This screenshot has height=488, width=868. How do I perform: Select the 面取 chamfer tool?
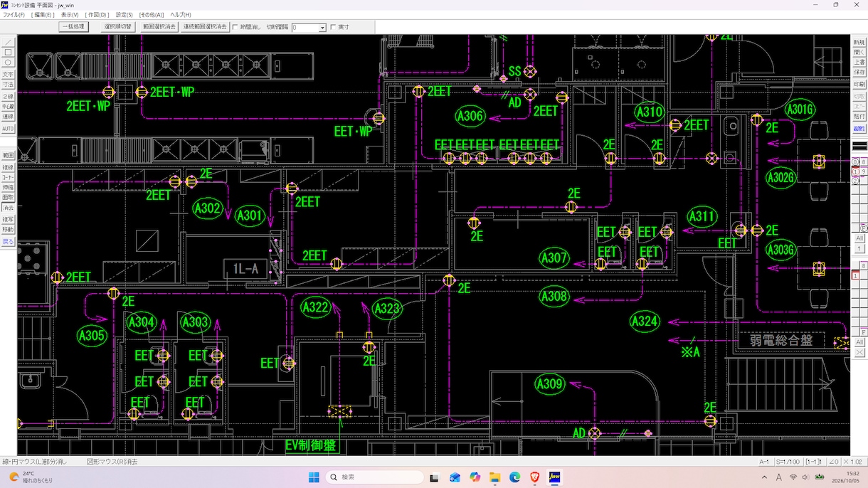pos(9,198)
